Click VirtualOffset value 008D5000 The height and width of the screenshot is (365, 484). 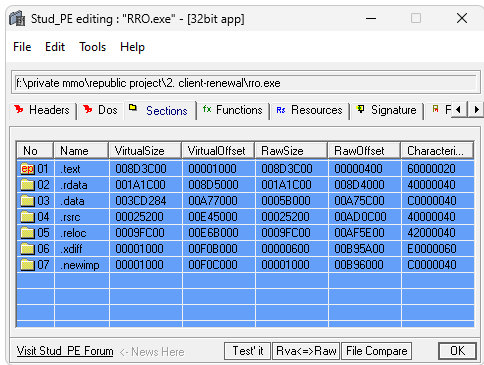coord(213,185)
